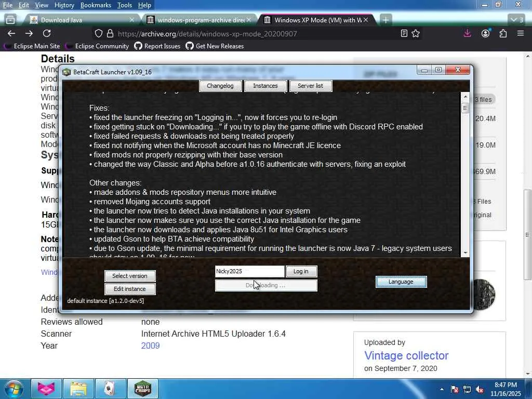This screenshot has height=399, width=532.
Task: Open the browser hamburger menu
Action: pyautogui.click(x=521, y=33)
